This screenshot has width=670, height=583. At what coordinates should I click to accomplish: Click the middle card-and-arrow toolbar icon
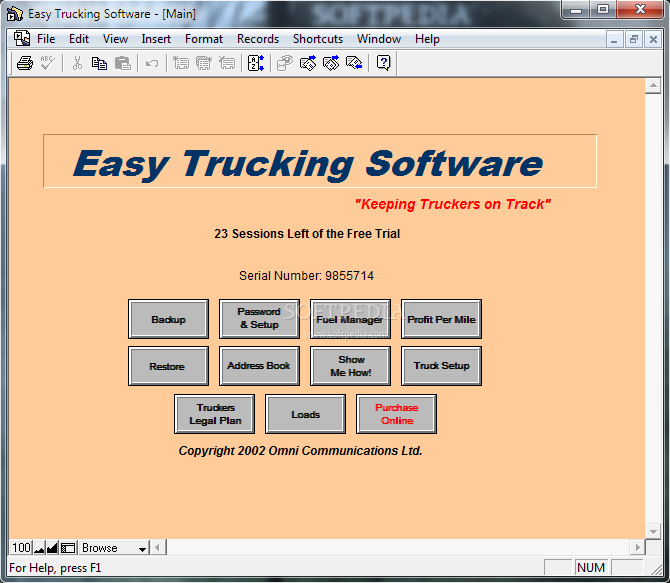[331, 63]
